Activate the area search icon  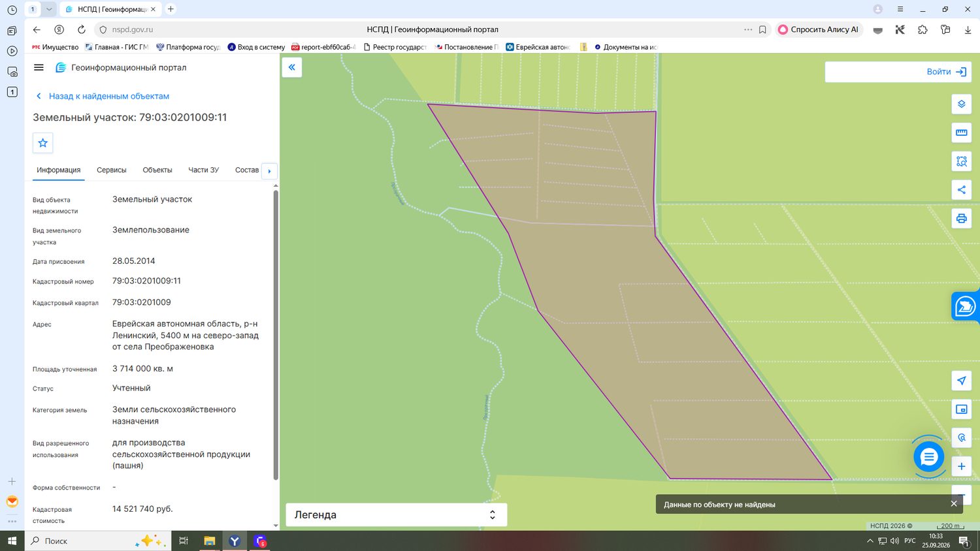[x=961, y=161]
